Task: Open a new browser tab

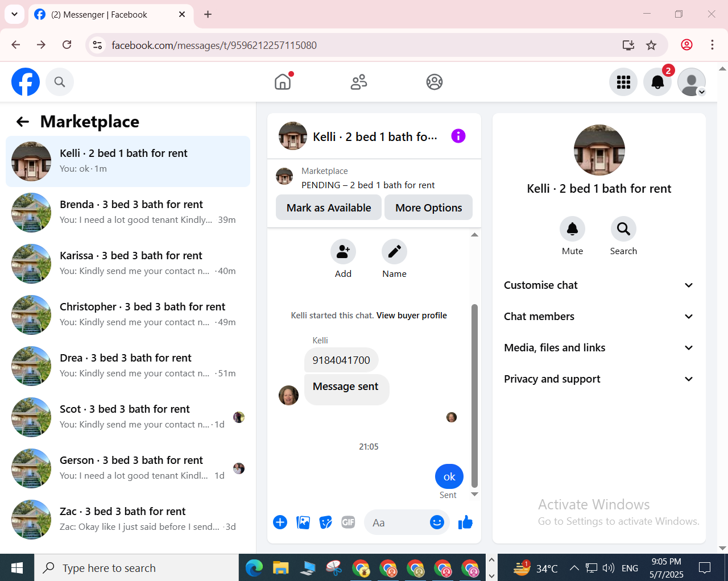Action: click(x=208, y=14)
